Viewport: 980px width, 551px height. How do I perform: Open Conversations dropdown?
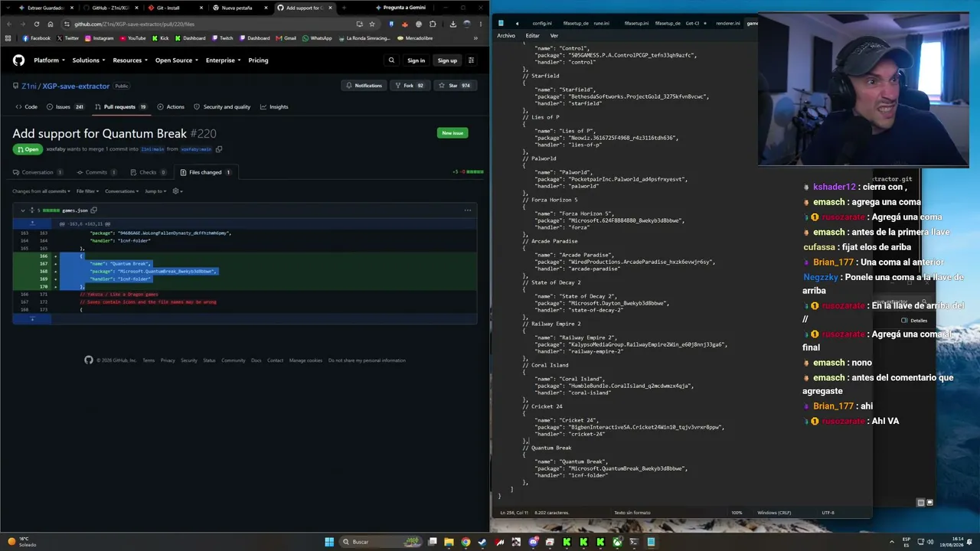pyautogui.click(x=122, y=191)
